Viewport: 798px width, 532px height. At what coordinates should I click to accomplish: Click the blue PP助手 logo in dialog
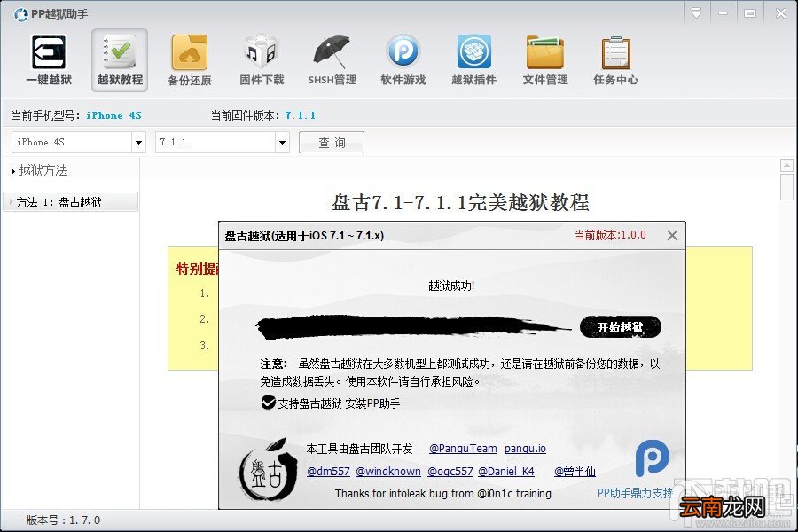[652, 458]
